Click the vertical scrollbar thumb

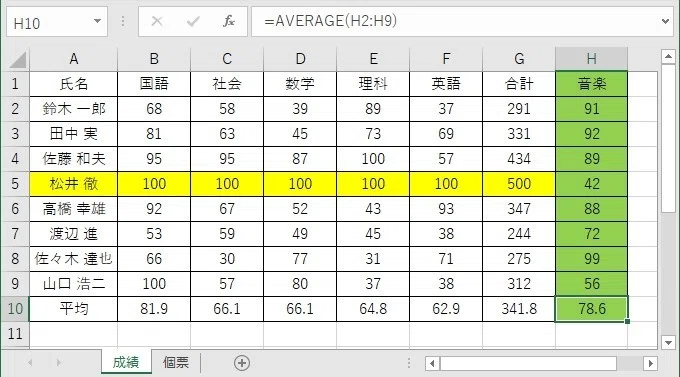668,138
